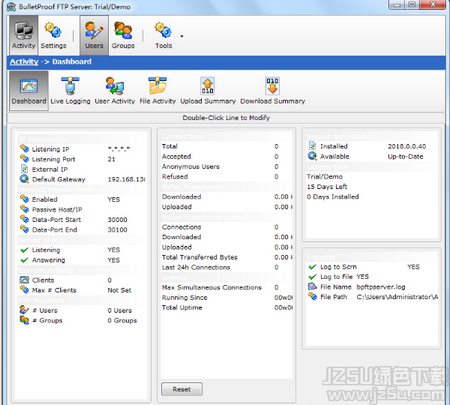Select the 'Running Since' row

point(227,297)
